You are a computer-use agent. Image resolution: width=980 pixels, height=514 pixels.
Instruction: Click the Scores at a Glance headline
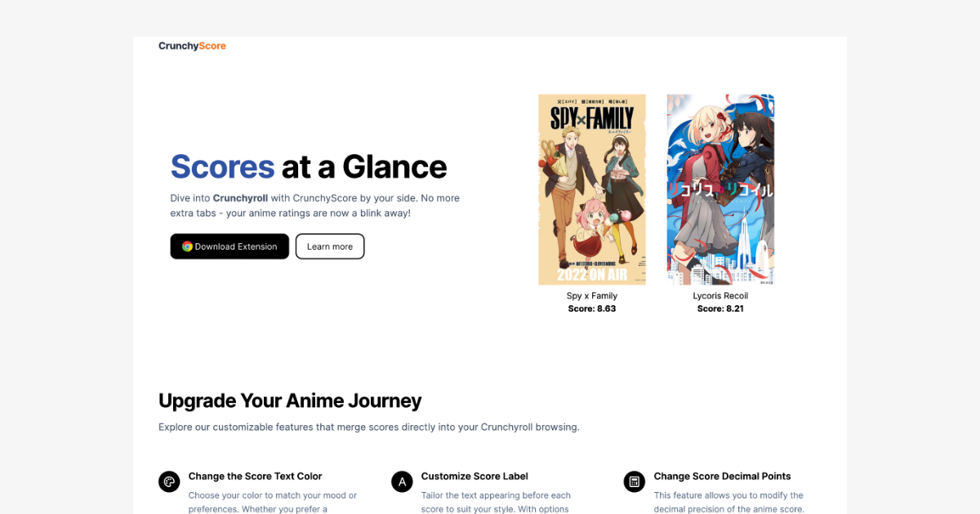point(309,166)
